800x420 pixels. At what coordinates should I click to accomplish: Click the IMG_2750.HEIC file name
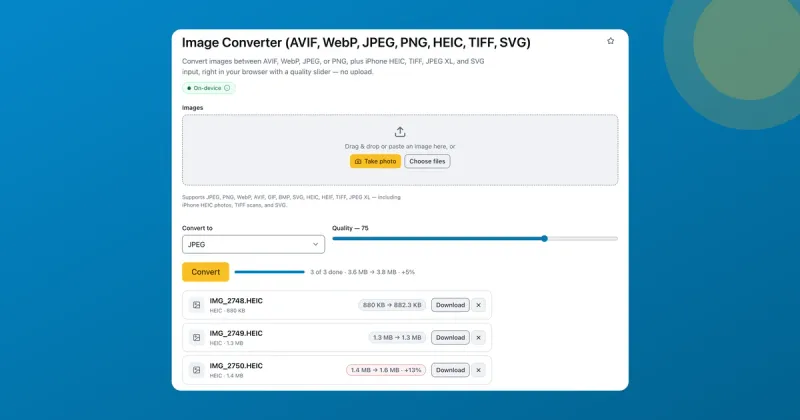(236, 366)
